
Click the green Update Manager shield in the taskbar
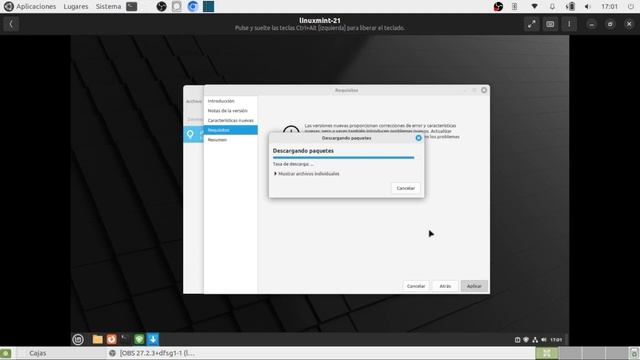139,339
